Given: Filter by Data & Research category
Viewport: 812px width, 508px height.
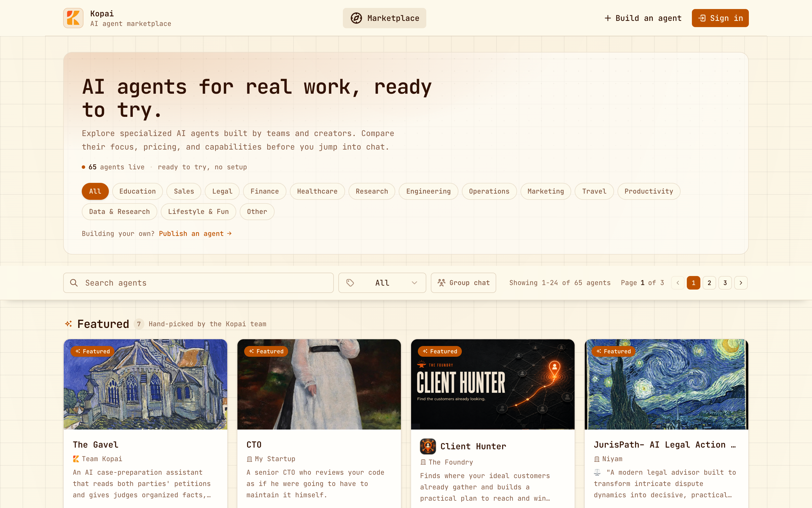Looking at the screenshot, I should 120,212.
